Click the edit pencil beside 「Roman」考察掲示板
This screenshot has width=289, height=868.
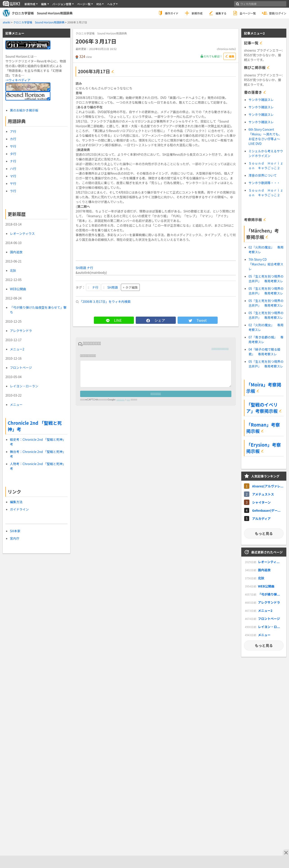262,431
